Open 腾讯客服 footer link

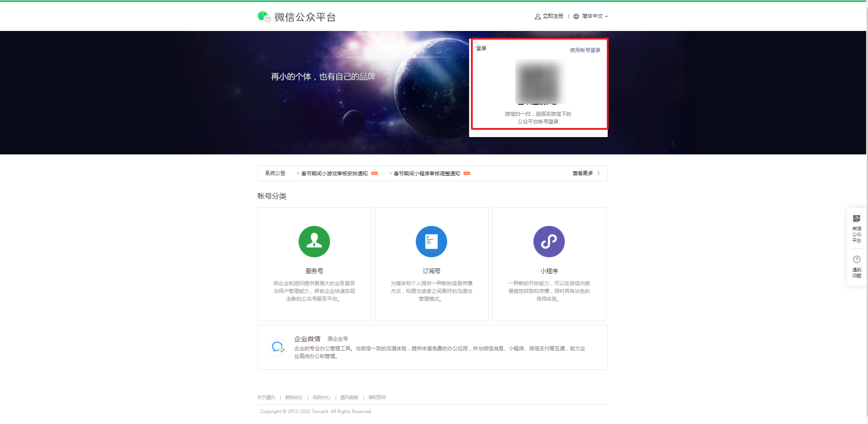[349, 398]
